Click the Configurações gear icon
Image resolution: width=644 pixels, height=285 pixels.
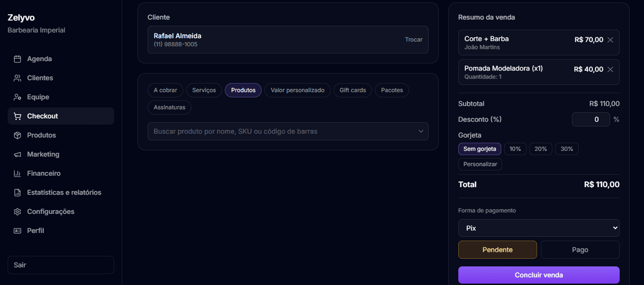(x=18, y=212)
